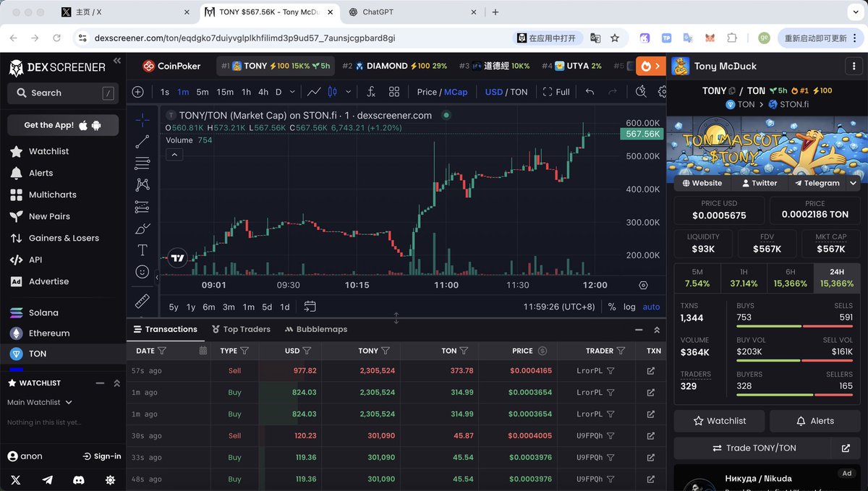Viewport: 868px width, 491px height.
Task: Select the 5m timeframe
Action: 203,92
